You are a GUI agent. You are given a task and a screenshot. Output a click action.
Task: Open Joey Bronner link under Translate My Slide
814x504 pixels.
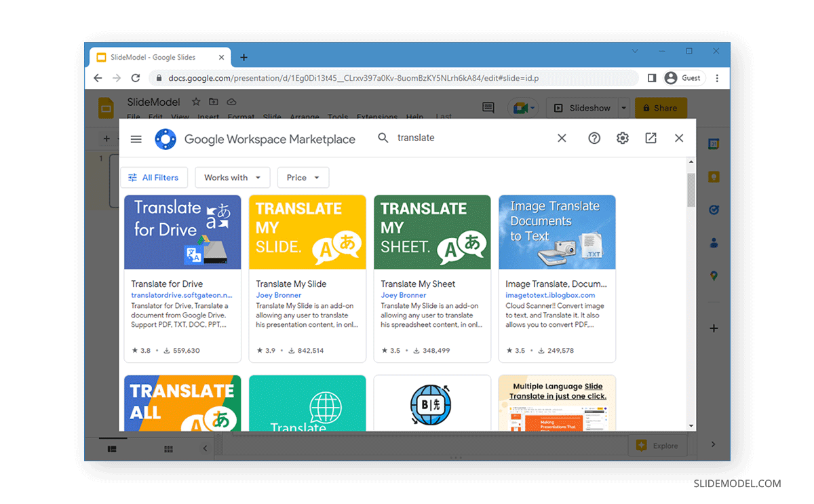[x=279, y=295]
